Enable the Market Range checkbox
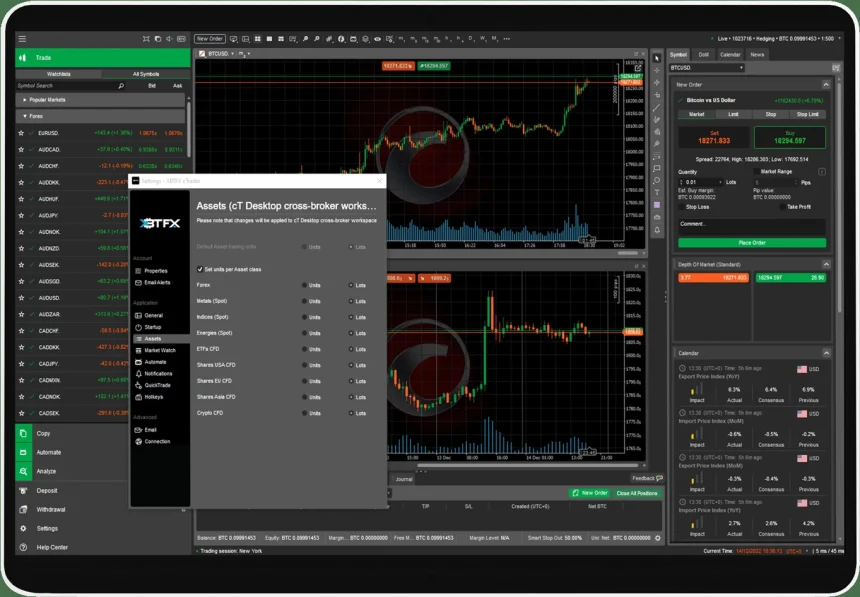Viewport: 860px width, 597px height. [756, 172]
